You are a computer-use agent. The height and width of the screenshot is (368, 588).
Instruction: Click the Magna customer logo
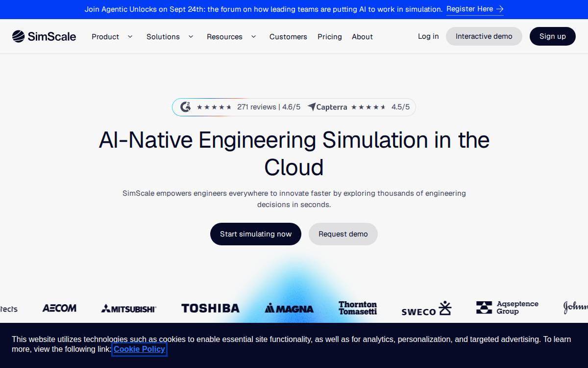tap(289, 308)
